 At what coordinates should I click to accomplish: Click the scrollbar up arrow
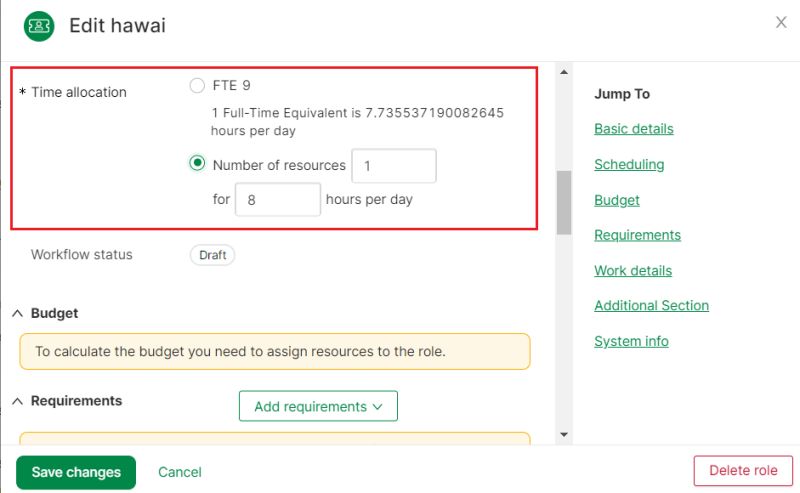point(564,72)
